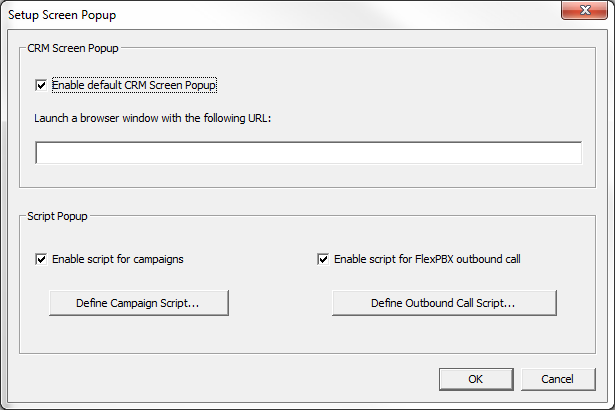Click the Setup Screen Popup title bar
Screen dimensions: 615x410
tap(250, 14)
